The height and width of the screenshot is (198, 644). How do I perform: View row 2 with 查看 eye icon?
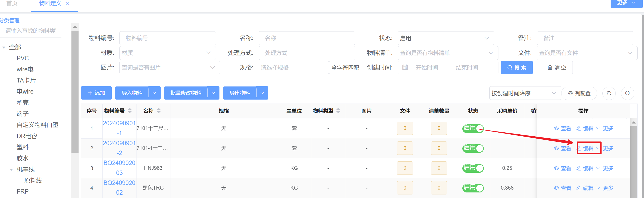(562, 148)
